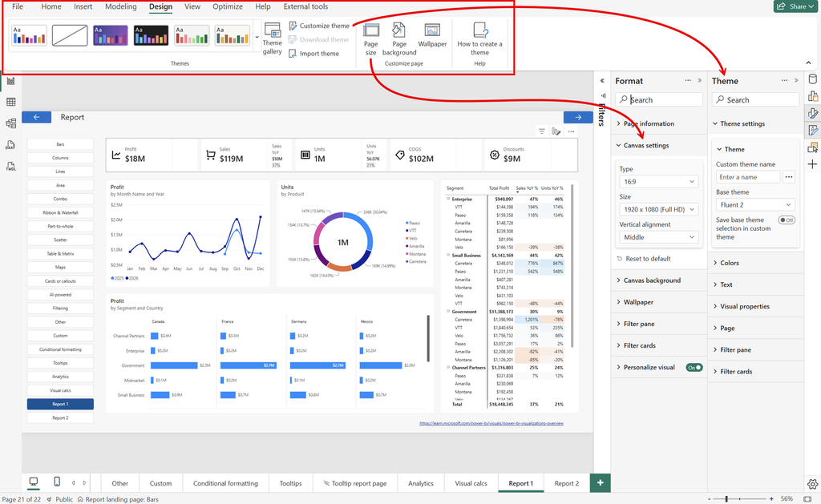Screen dimensions: 821x504
Task: Click the visual filter icon above cards
Action: [x=541, y=131]
